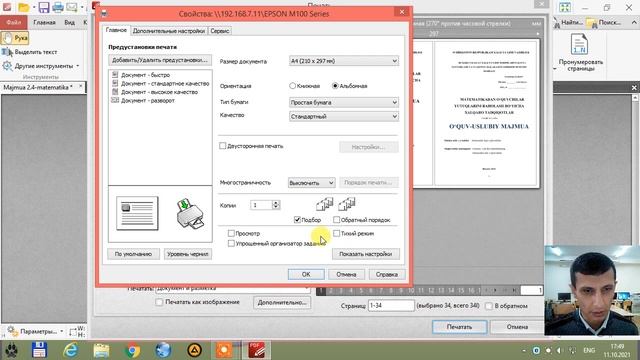The image size is (640, 360).
Task: Open the Файл menu
Action: (13, 22)
